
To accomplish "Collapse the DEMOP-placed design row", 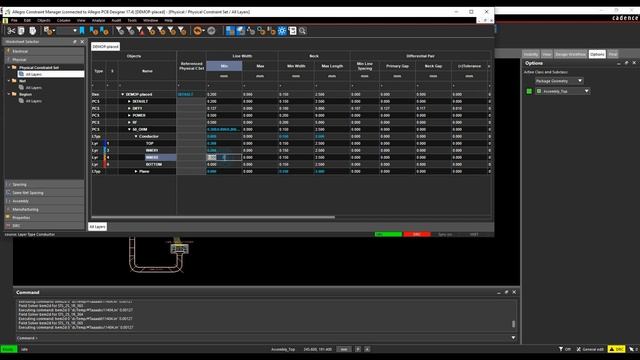I will [x=122, y=94].
